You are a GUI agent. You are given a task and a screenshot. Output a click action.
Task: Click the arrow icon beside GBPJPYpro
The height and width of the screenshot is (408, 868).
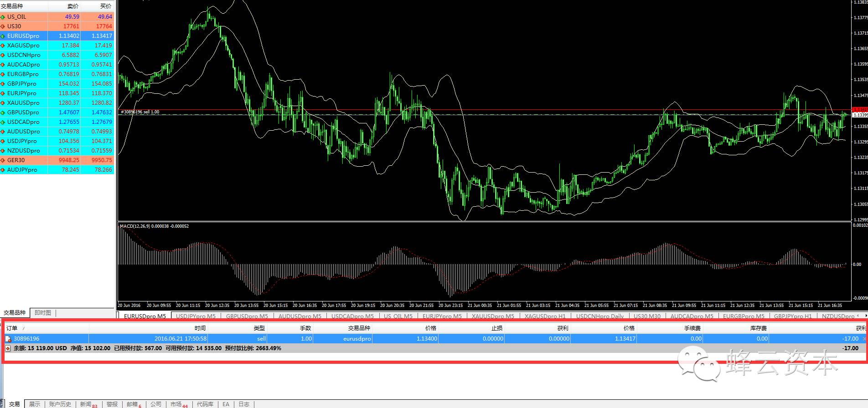pos(3,84)
